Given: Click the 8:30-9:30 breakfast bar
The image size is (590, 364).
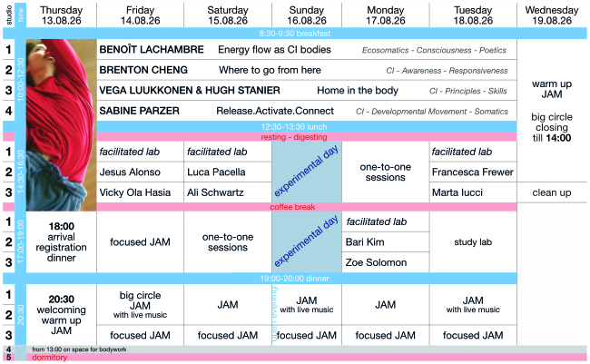Looking at the screenshot, I should (x=295, y=34).
